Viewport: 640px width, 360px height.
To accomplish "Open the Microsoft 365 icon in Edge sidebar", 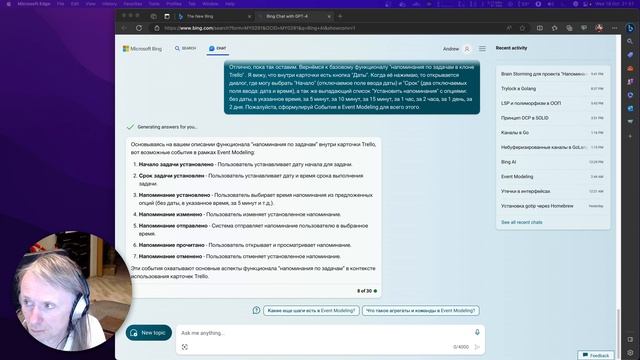I will pyautogui.click(x=630, y=95).
